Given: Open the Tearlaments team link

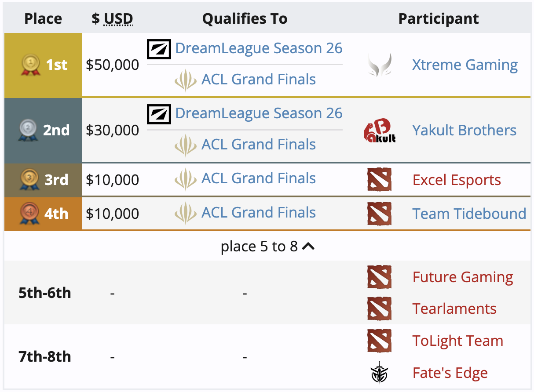Looking at the screenshot, I should pos(454,309).
